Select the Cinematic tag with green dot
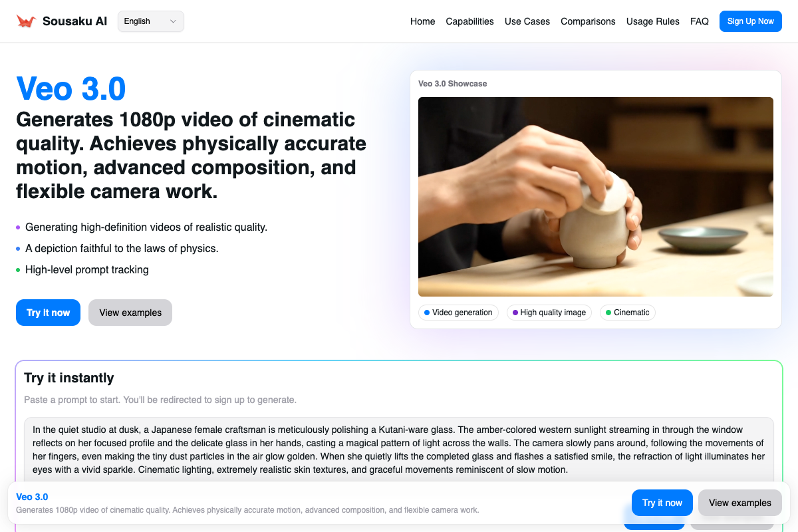 [628, 313]
